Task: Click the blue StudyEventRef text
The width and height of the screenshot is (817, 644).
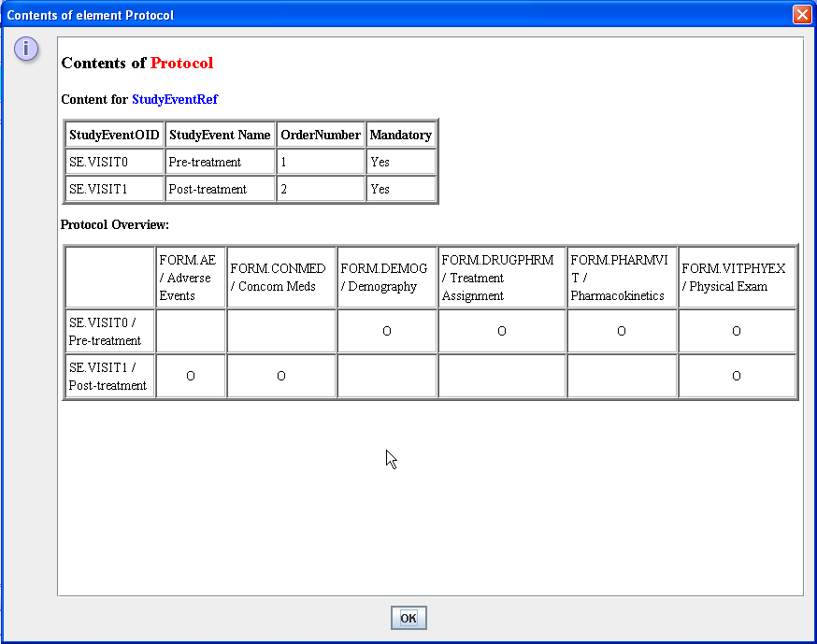Action: (x=175, y=99)
